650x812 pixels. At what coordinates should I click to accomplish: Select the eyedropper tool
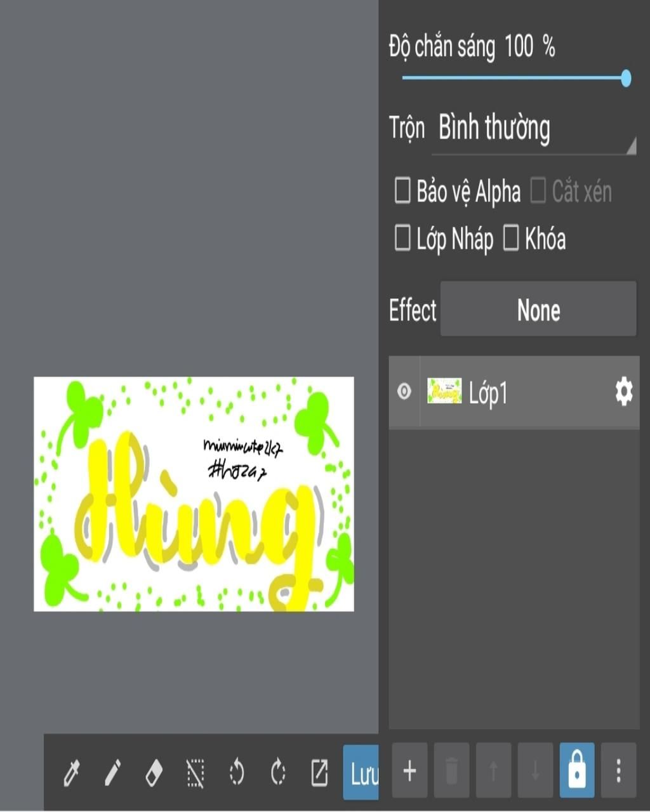(x=72, y=773)
